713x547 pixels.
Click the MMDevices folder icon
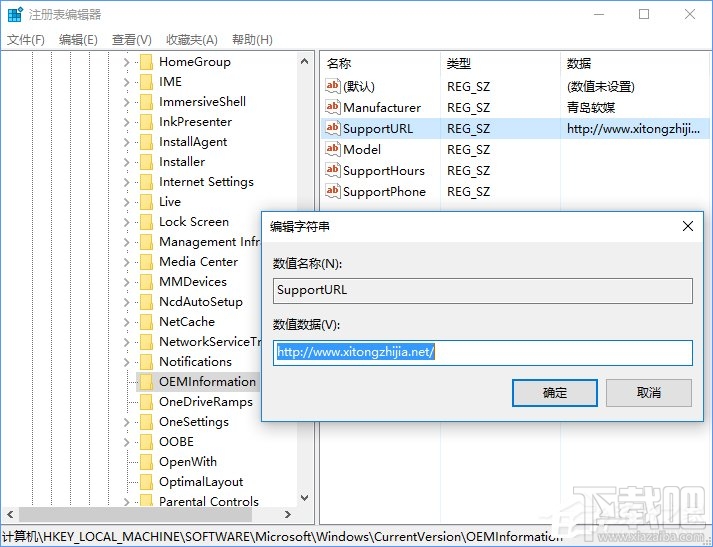click(x=146, y=282)
